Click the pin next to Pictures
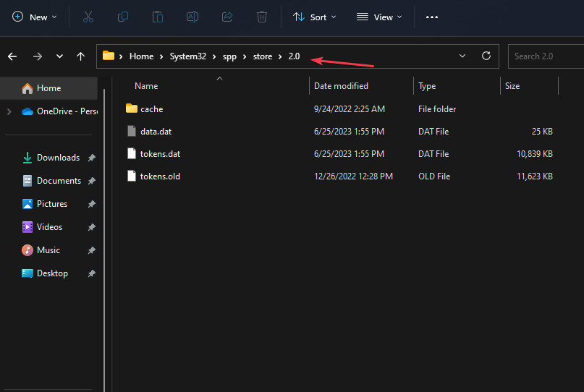Viewport: 584px width, 392px height. [x=91, y=204]
